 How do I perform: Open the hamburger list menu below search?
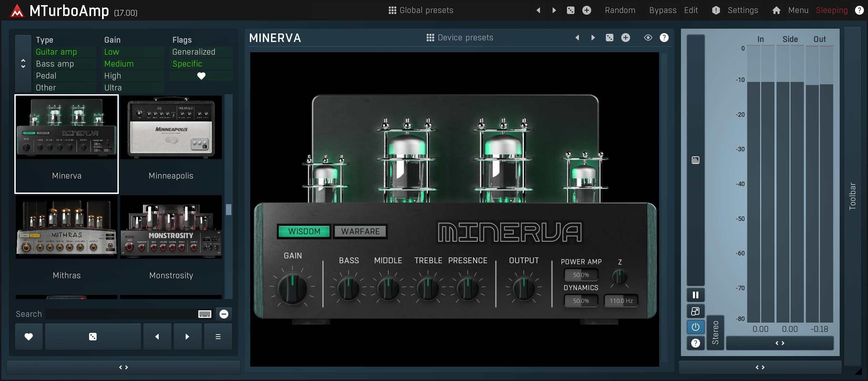(218, 337)
